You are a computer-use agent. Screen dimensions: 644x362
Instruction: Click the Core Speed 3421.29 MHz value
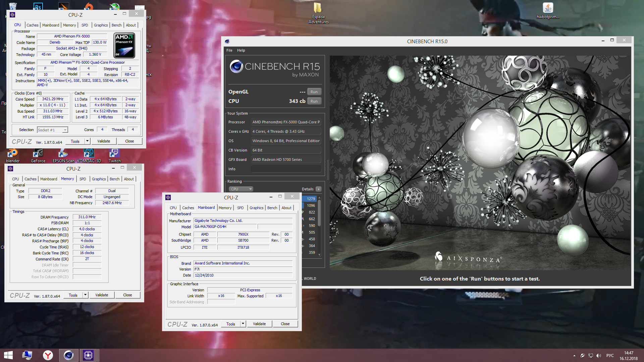(53, 99)
